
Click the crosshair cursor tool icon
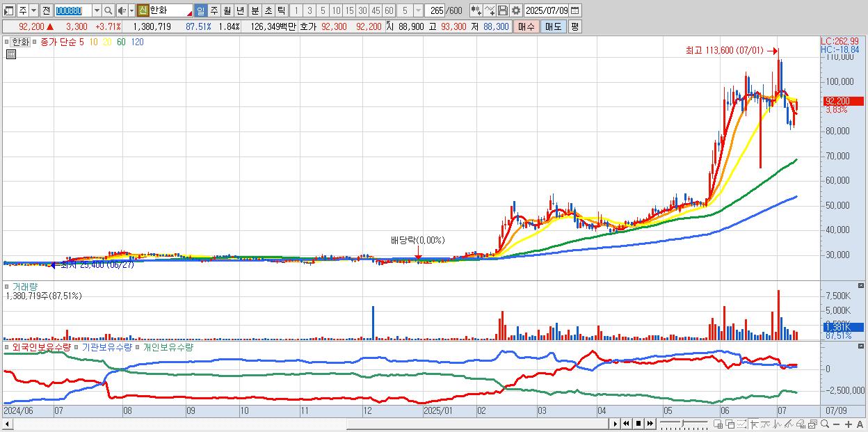[x=755, y=424]
